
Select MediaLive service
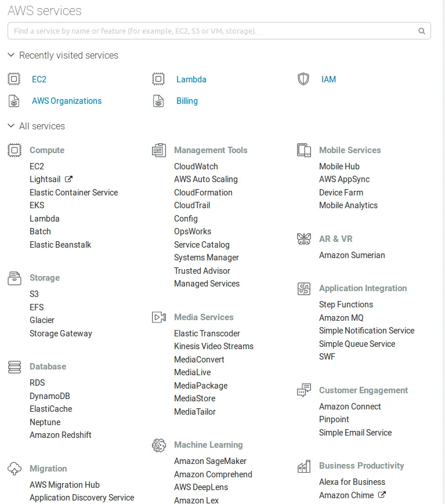click(x=192, y=372)
